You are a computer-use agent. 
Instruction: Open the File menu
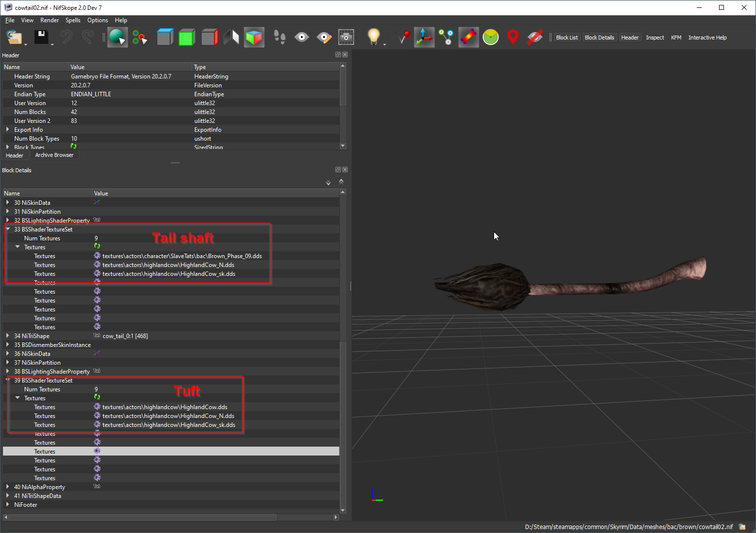point(10,20)
